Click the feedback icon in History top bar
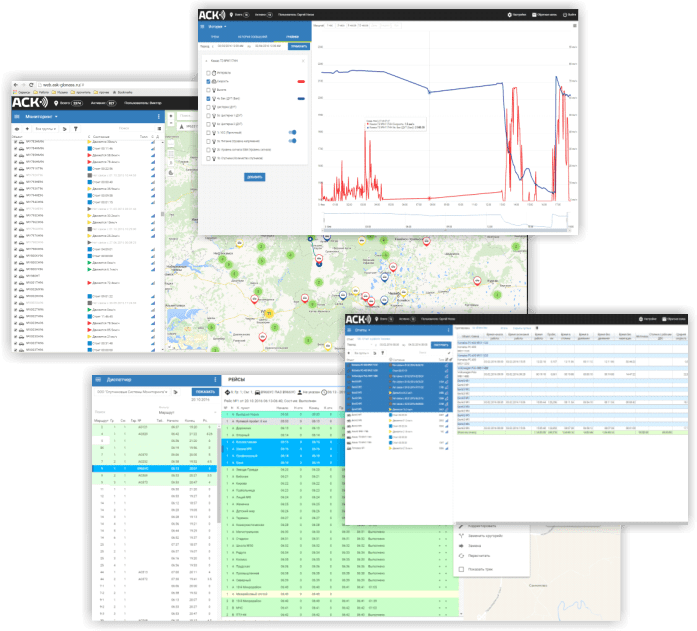This screenshot has height=631, width=697. click(x=534, y=15)
